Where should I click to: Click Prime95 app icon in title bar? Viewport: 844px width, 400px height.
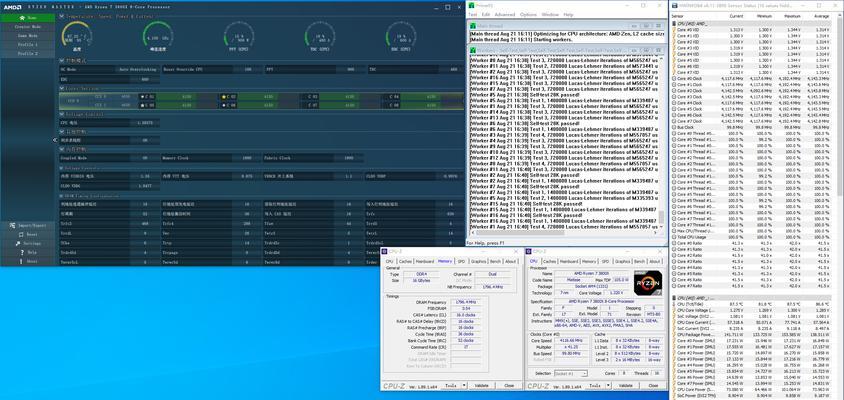472,5
